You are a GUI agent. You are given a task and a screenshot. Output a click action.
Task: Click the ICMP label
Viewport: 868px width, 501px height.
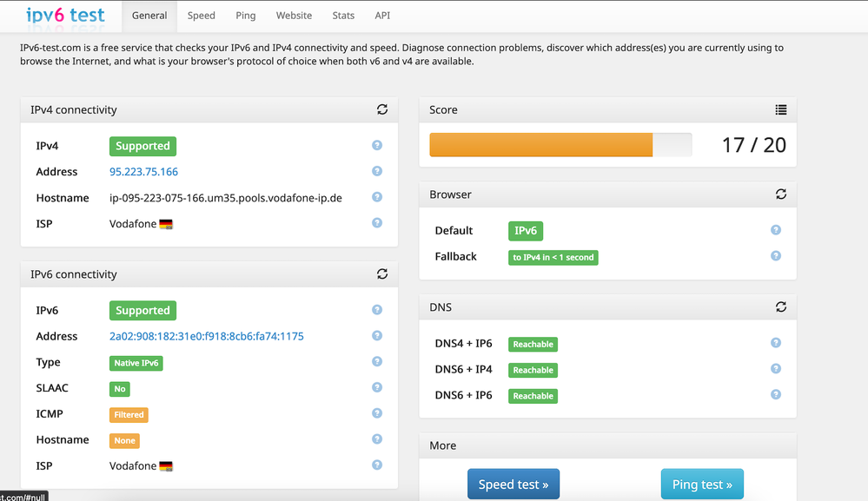click(50, 414)
